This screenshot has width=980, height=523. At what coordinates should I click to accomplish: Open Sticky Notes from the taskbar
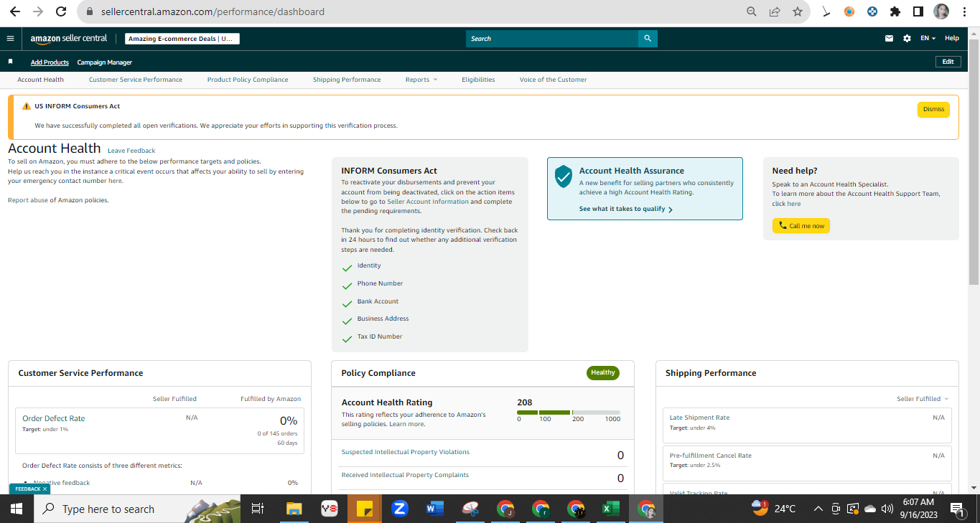coord(365,509)
